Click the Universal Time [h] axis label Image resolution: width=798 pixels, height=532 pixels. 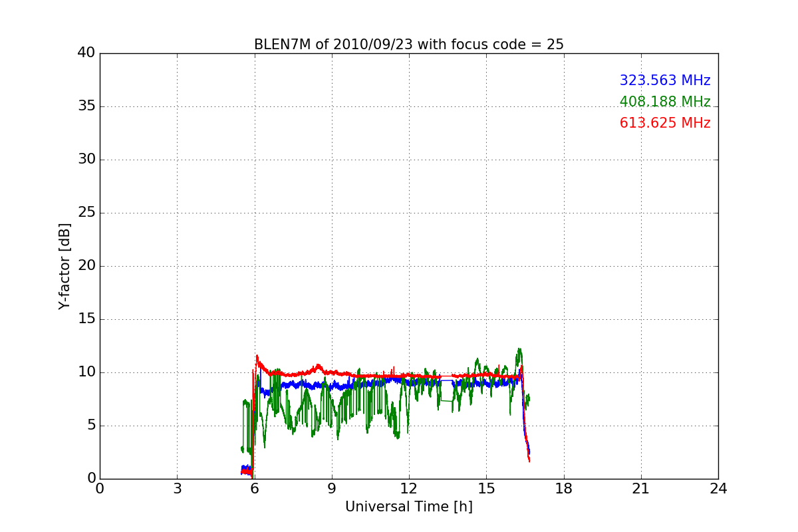[409, 507]
